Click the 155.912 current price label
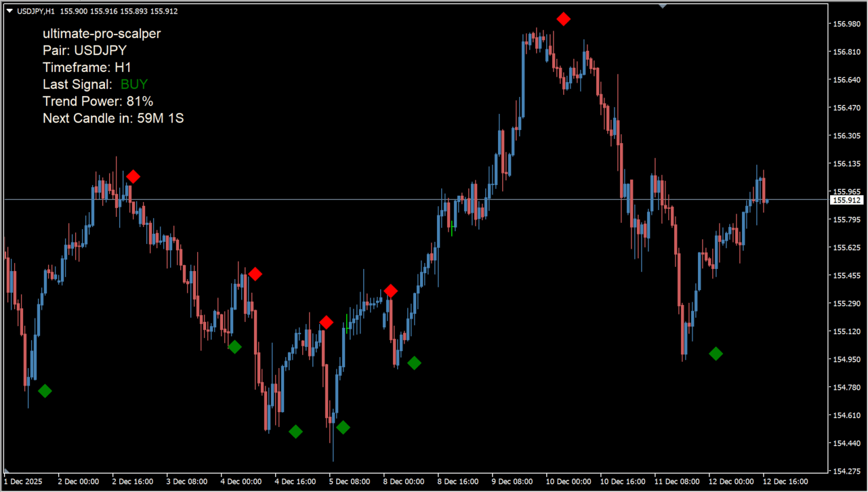868x492 pixels. (x=846, y=200)
